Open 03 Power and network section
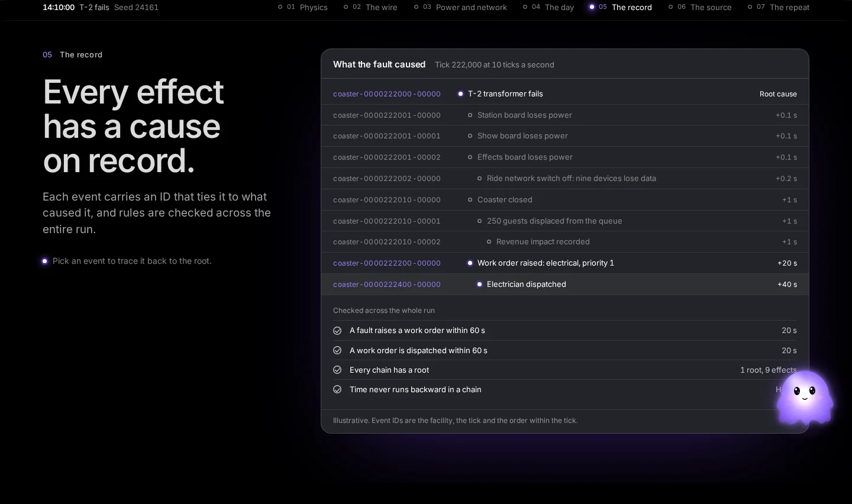This screenshot has height=504, width=852. coord(460,7)
